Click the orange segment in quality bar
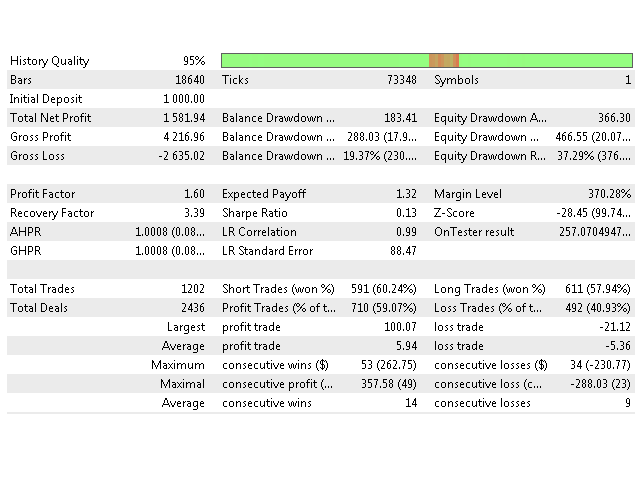This screenshot has height=480, width=640. pos(444,60)
